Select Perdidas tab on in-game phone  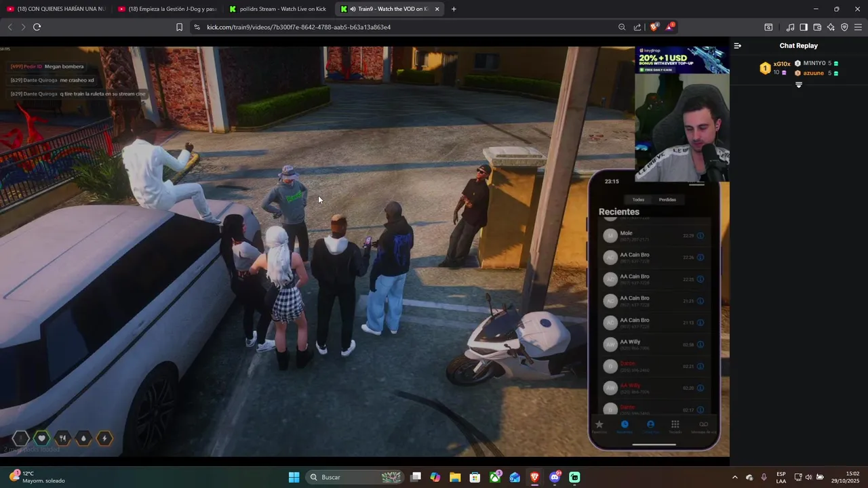(667, 200)
